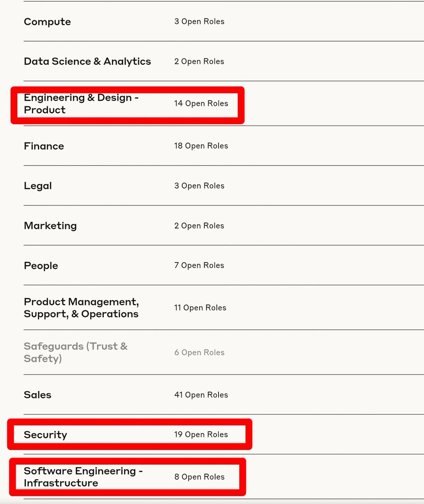
Task: Open Engineering & Design - Product roles
Action: (x=81, y=104)
